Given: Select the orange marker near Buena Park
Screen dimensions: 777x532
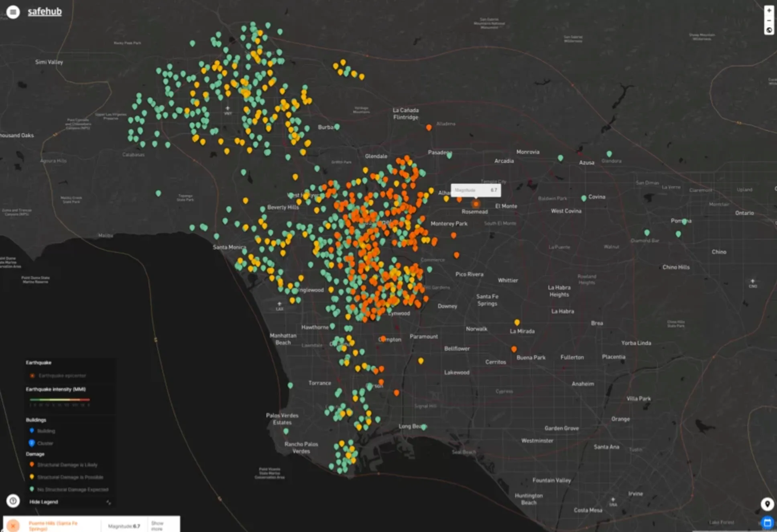Looking at the screenshot, I should (514, 349).
